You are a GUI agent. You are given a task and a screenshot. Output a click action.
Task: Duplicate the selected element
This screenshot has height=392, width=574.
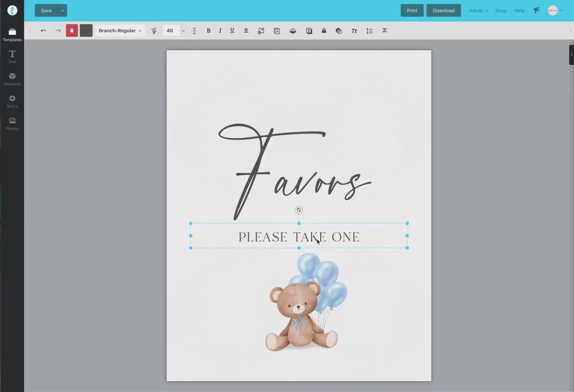[x=277, y=30]
